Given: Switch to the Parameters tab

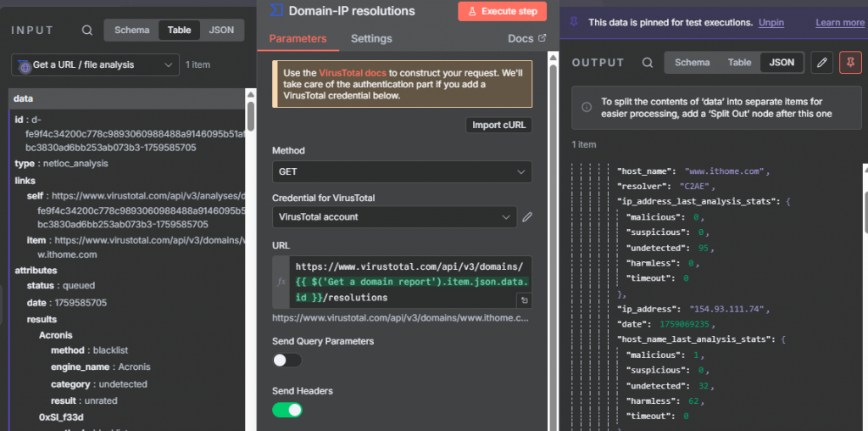Looking at the screenshot, I should (298, 39).
